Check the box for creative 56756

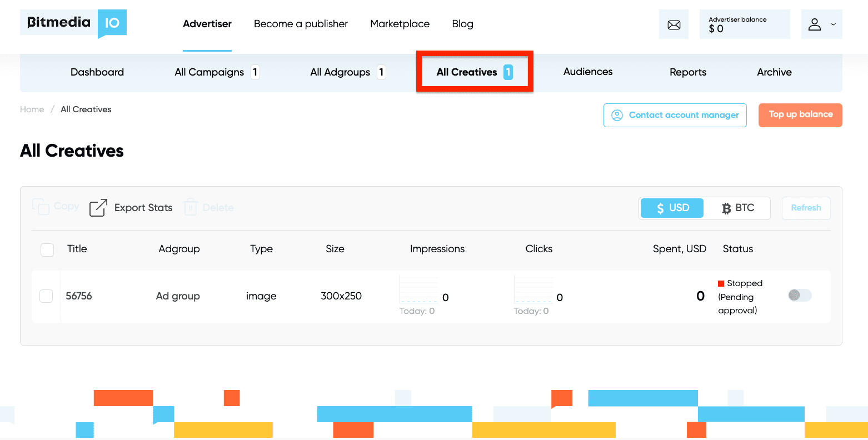(46, 296)
